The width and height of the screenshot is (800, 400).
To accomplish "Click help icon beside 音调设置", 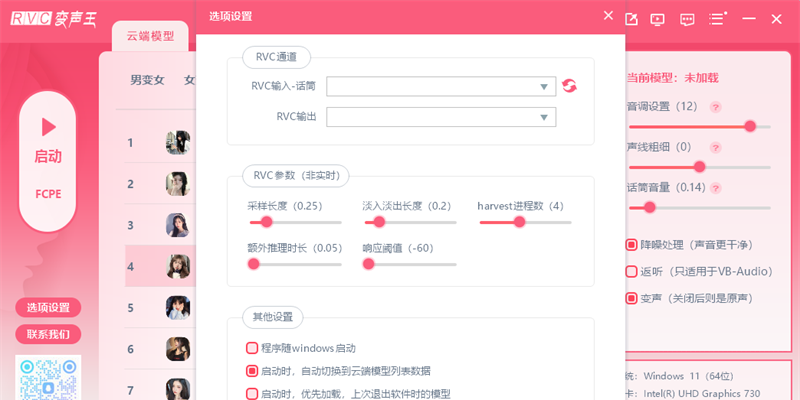I will tap(716, 107).
